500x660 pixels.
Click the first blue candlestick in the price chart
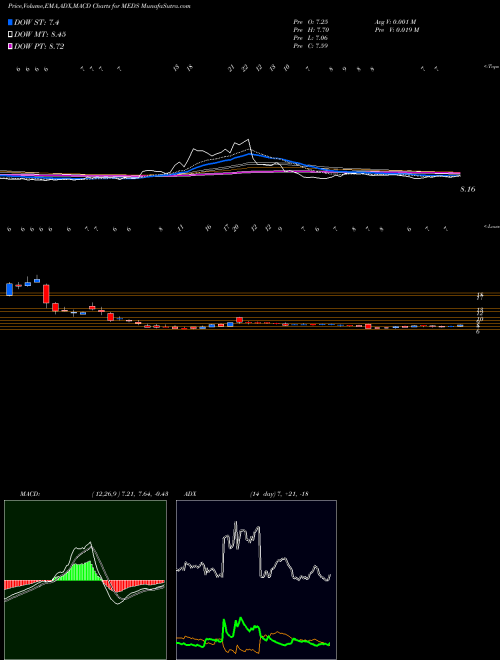(x=9, y=289)
